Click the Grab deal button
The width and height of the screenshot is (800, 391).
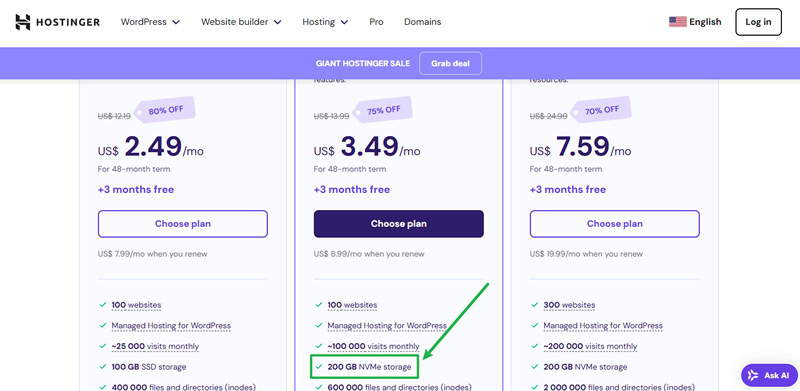pyautogui.click(x=450, y=64)
